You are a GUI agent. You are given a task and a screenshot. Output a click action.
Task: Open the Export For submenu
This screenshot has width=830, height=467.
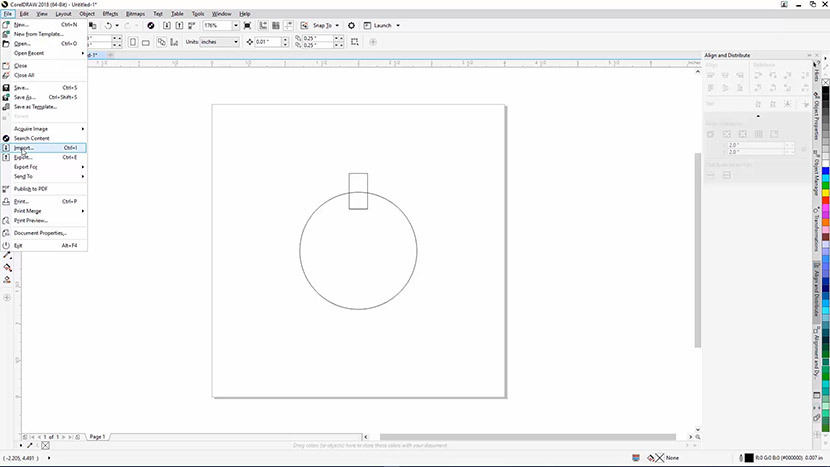click(x=27, y=166)
